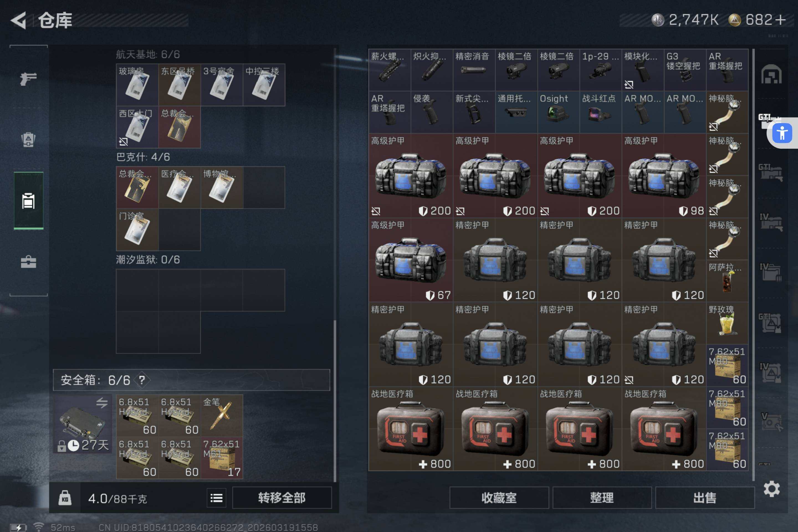
Task: Select the backpack category sidebar icon
Action: click(28, 139)
